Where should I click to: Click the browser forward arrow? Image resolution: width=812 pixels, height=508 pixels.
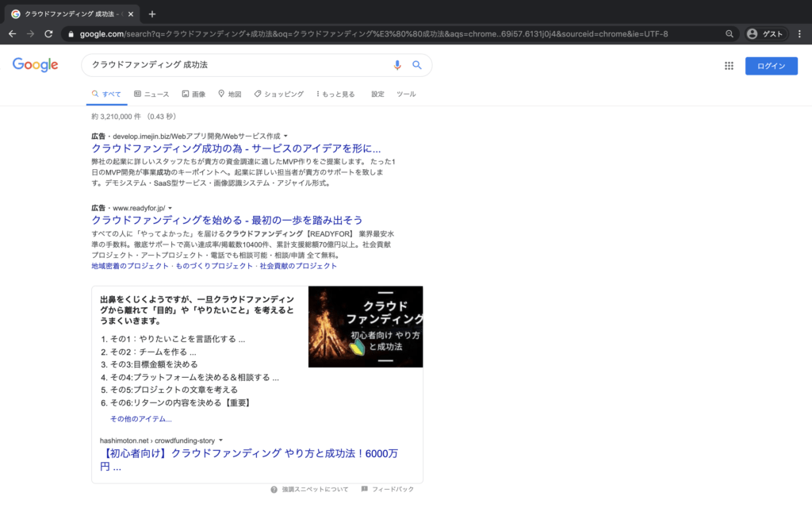[31, 33]
